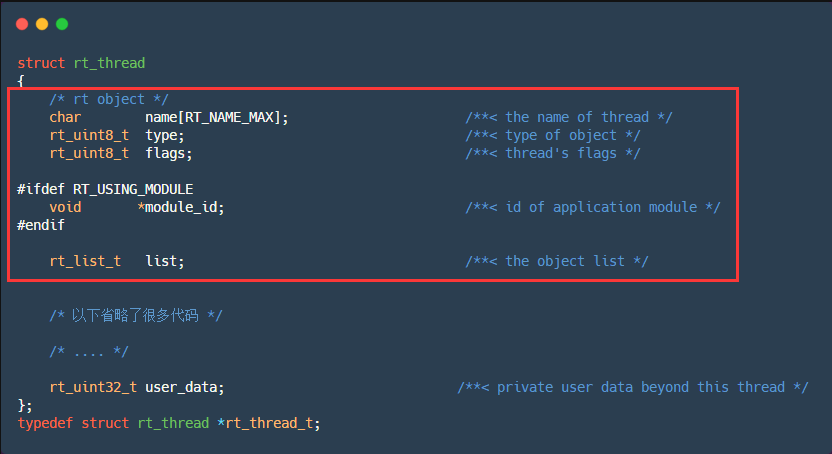Screen dimensions: 832x454
Task: Click the 'private user data' comment
Action: 632,387
